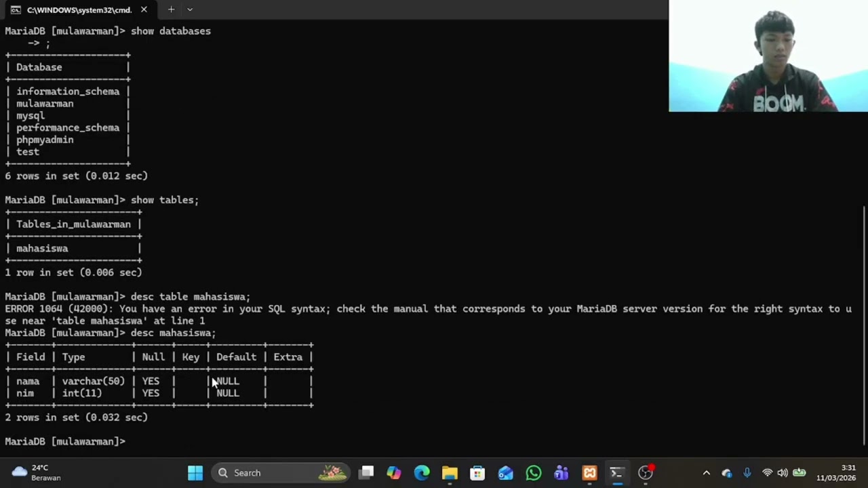Click the 'nim' field cell
Screen dimensions: 868x488
click(25, 393)
